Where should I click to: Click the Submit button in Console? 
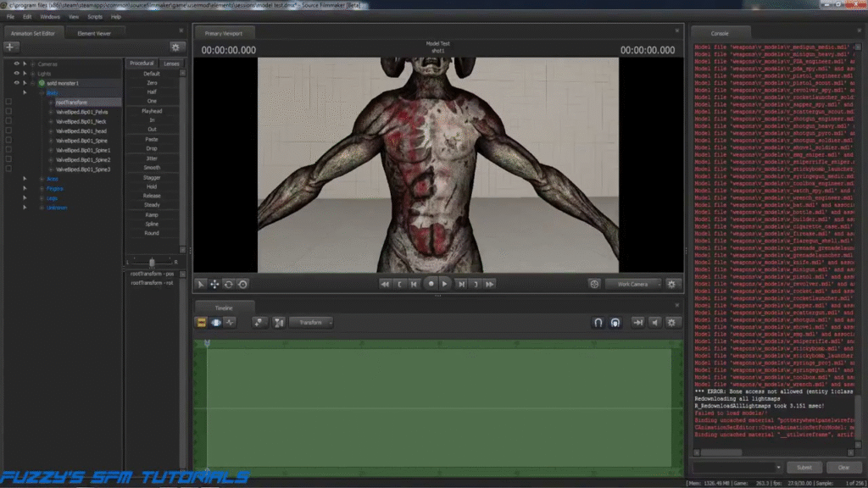click(804, 468)
